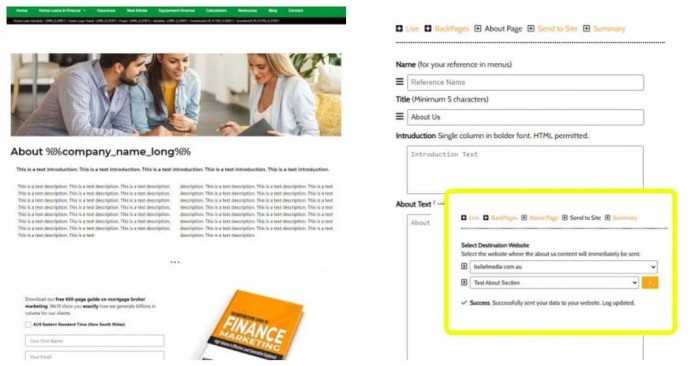Open Calculators in the green navigation bar
Screen dimensions: 700x366
[217, 10]
